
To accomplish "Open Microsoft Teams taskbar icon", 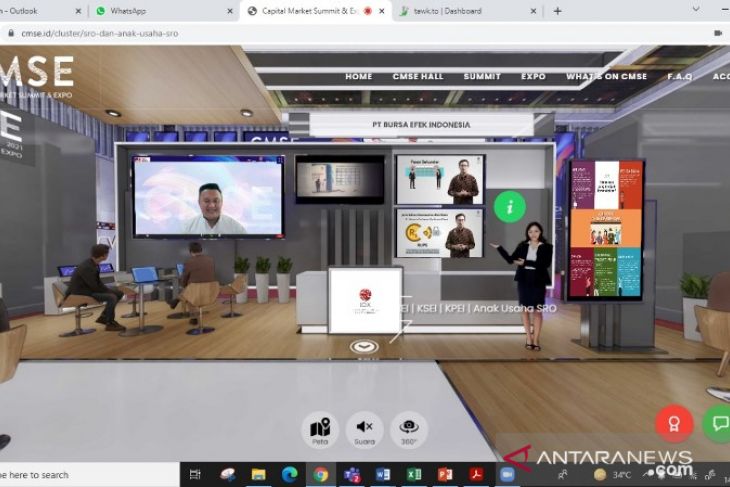I will (352, 474).
